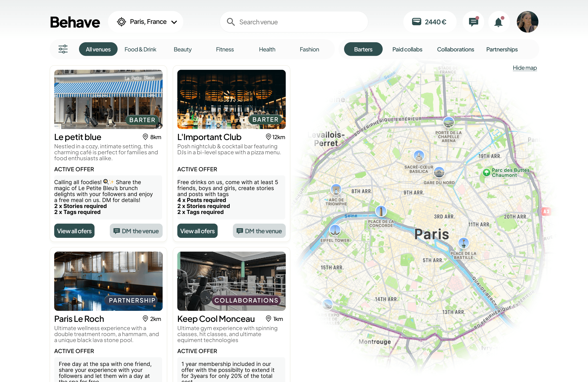The image size is (588, 382).
Task: View all offers for Le petit blue
Action: click(74, 231)
